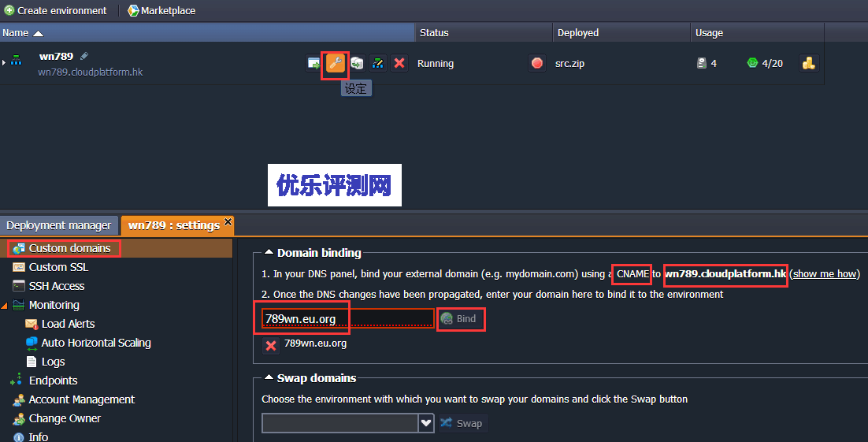This screenshot has height=442, width=868.
Task: Click the change environment topology icon
Action: [378, 63]
